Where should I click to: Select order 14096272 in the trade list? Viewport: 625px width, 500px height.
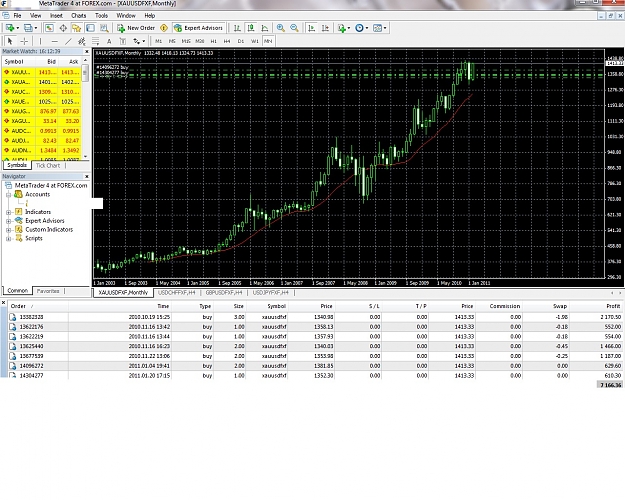(x=315, y=366)
